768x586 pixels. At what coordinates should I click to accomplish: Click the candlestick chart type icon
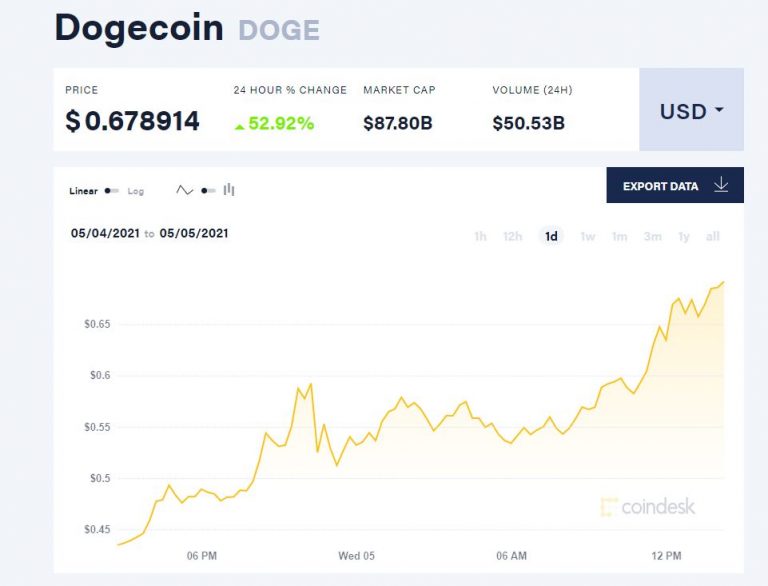(x=229, y=190)
